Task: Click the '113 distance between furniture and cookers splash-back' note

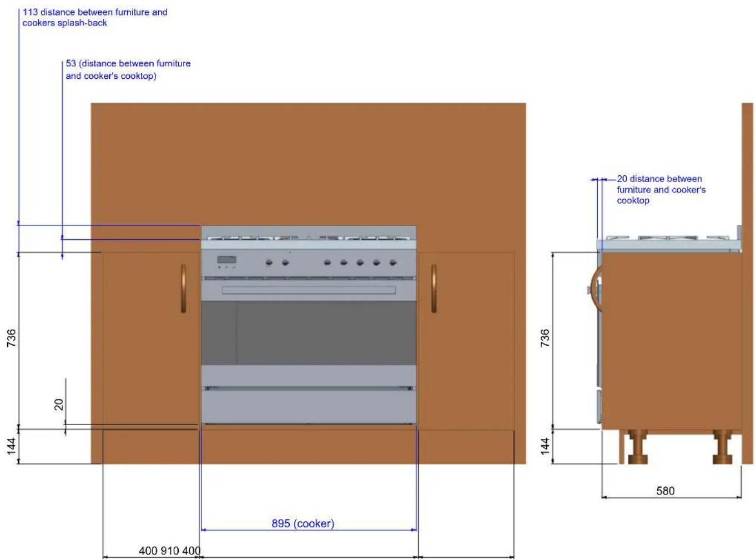Action: click(95, 17)
